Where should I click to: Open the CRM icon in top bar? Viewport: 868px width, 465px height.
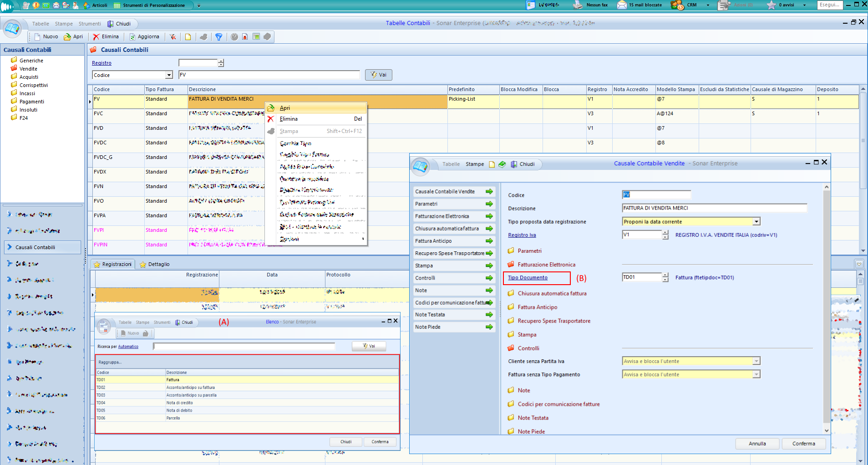677,5
